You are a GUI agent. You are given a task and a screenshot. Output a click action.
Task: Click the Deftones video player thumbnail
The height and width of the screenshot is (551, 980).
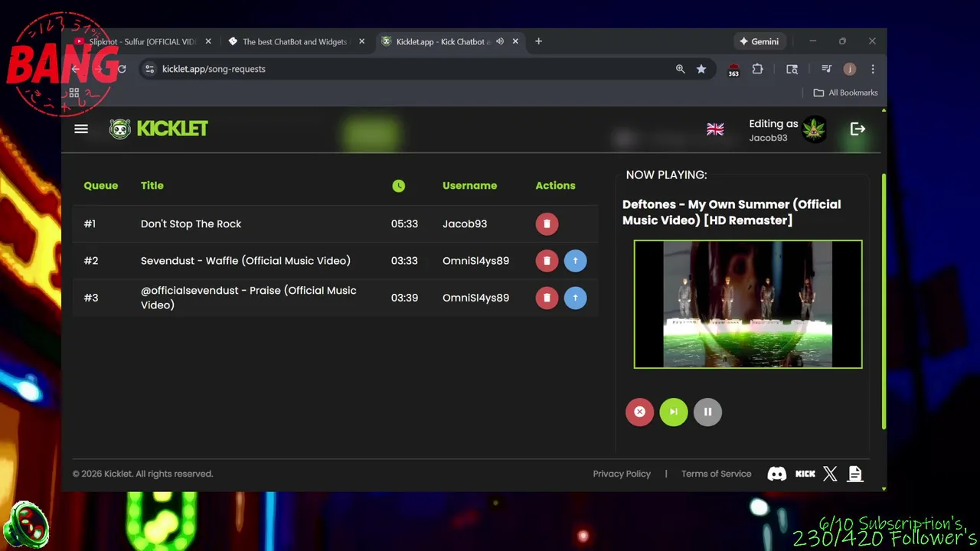[748, 305]
